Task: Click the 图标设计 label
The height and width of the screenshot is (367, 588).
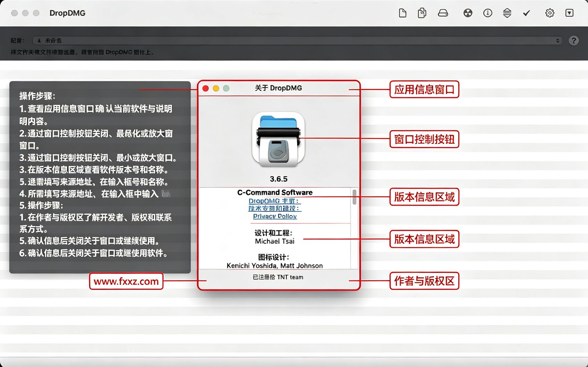Action: point(273,257)
